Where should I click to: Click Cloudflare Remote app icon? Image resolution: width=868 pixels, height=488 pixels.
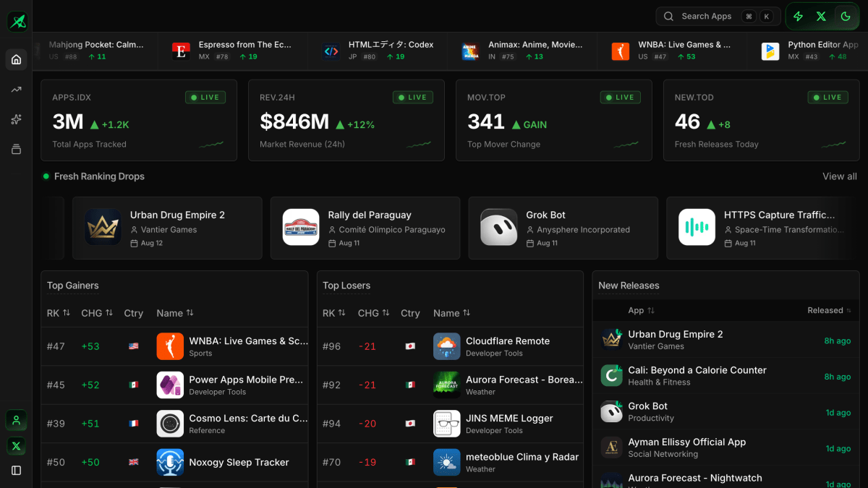tap(447, 346)
